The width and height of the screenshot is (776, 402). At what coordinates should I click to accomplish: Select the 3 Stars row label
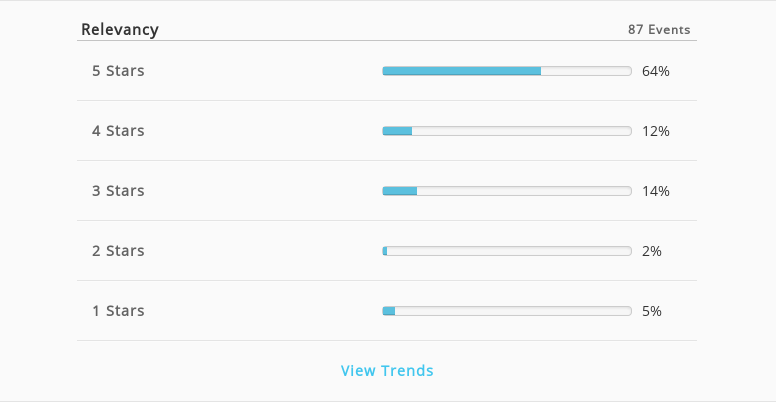click(x=118, y=191)
